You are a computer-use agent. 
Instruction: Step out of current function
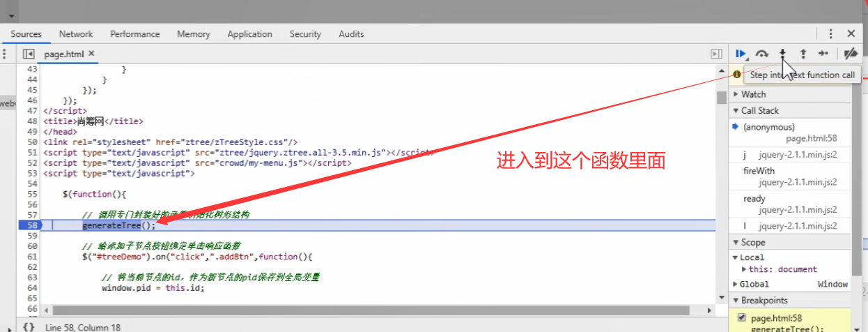click(x=803, y=54)
